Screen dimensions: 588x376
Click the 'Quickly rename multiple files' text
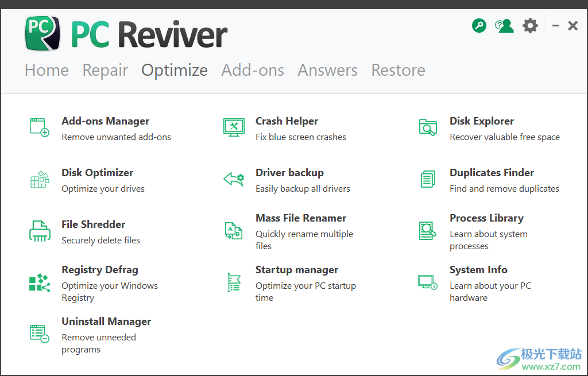(304, 240)
